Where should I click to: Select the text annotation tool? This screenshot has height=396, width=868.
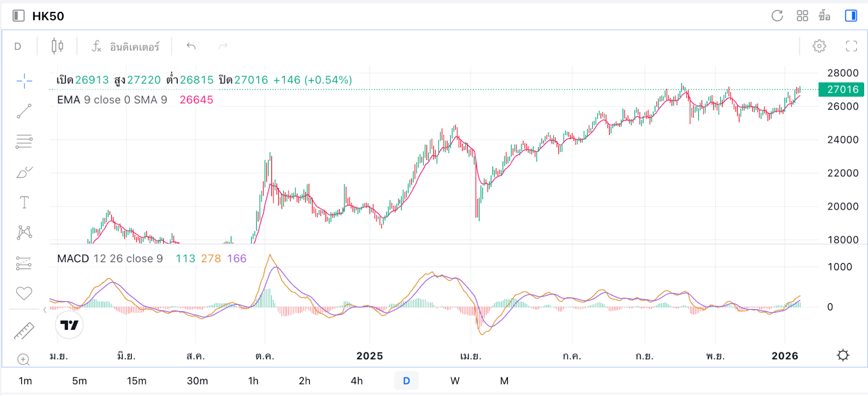coord(24,202)
